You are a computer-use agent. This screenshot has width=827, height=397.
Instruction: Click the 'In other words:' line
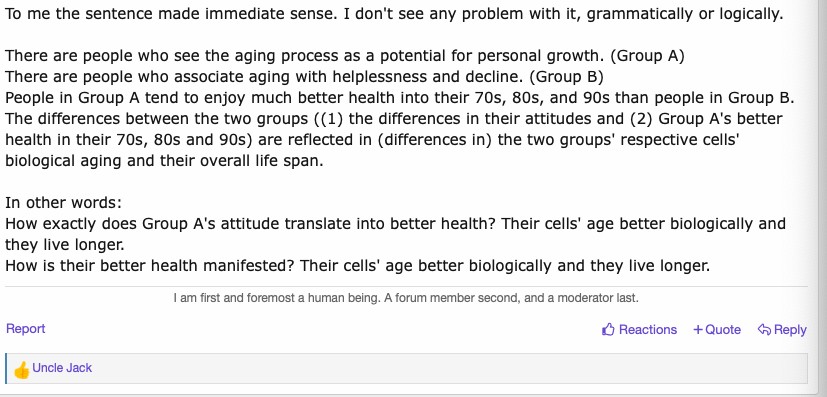tap(63, 203)
